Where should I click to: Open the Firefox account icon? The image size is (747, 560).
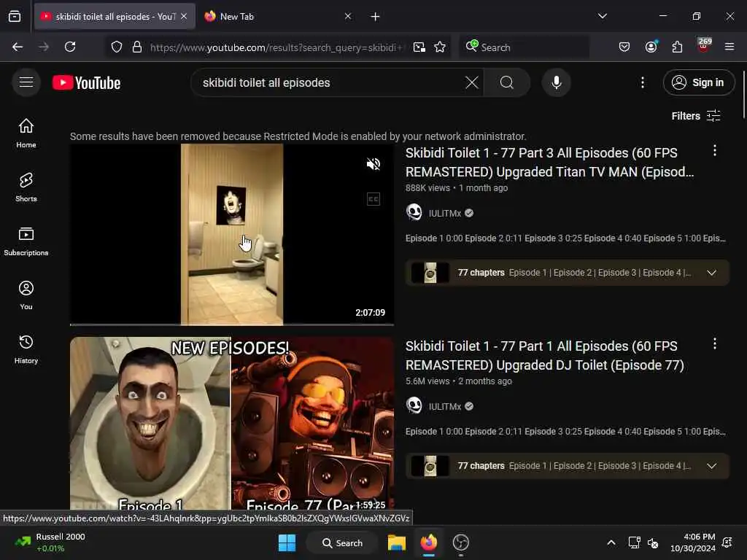point(651,47)
